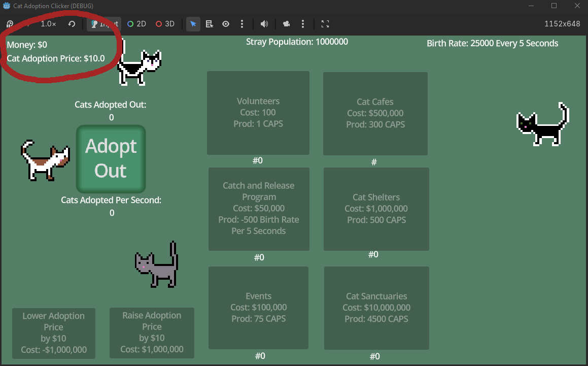Toggle fullscreen with the expand icon
The image size is (588, 366).
[325, 24]
